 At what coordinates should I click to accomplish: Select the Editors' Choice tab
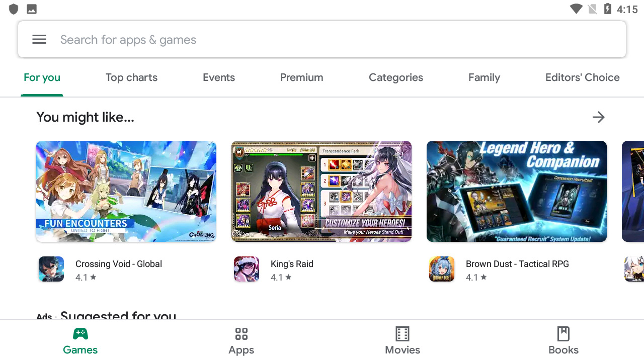[x=583, y=77]
